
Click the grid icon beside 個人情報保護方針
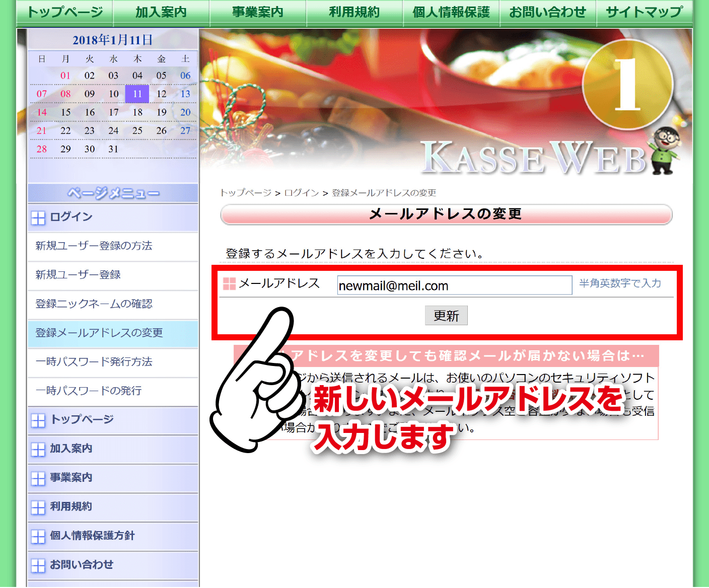point(38,537)
